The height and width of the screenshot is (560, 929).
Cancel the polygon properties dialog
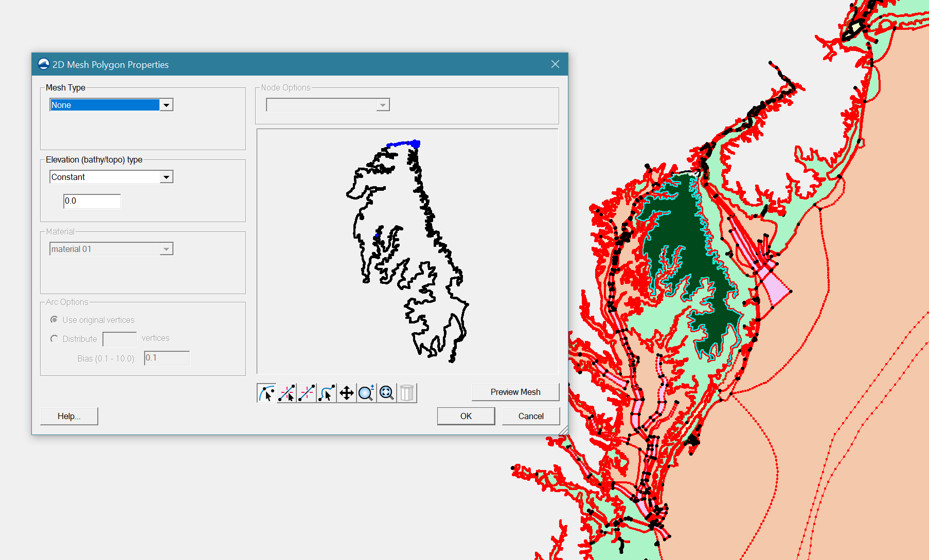pyautogui.click(x=531, y=416)
